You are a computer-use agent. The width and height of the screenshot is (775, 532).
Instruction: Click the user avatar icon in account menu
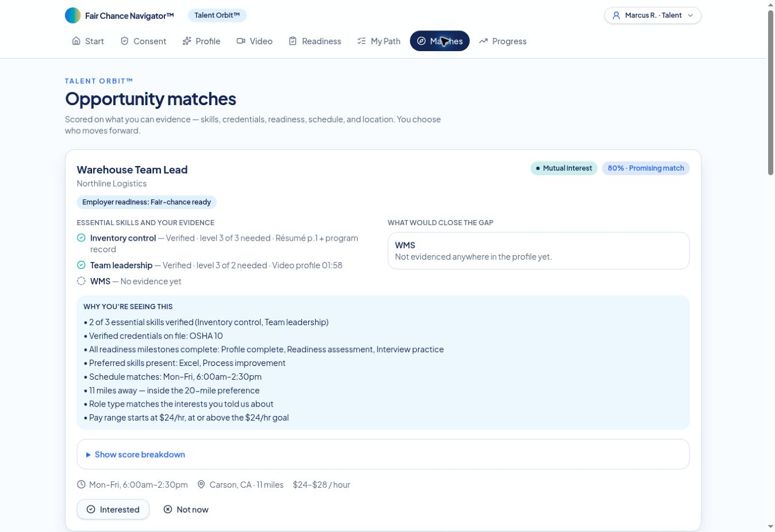coord(616,16)
